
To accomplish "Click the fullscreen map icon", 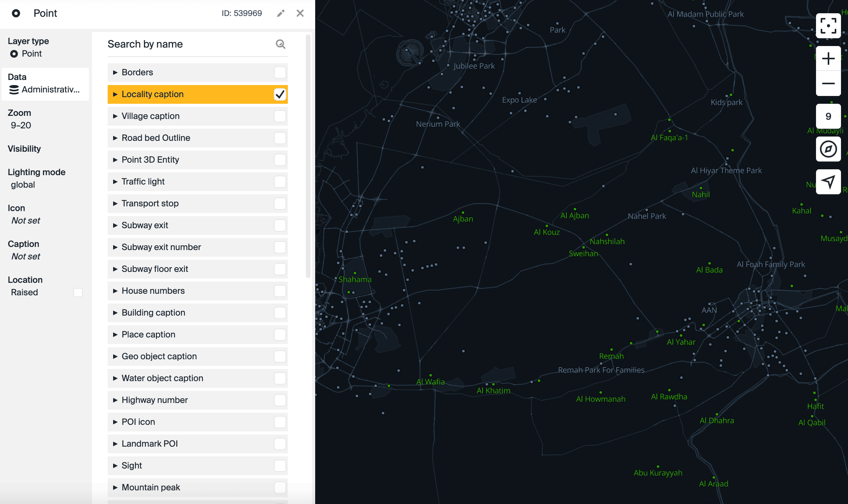I will 828,26.
